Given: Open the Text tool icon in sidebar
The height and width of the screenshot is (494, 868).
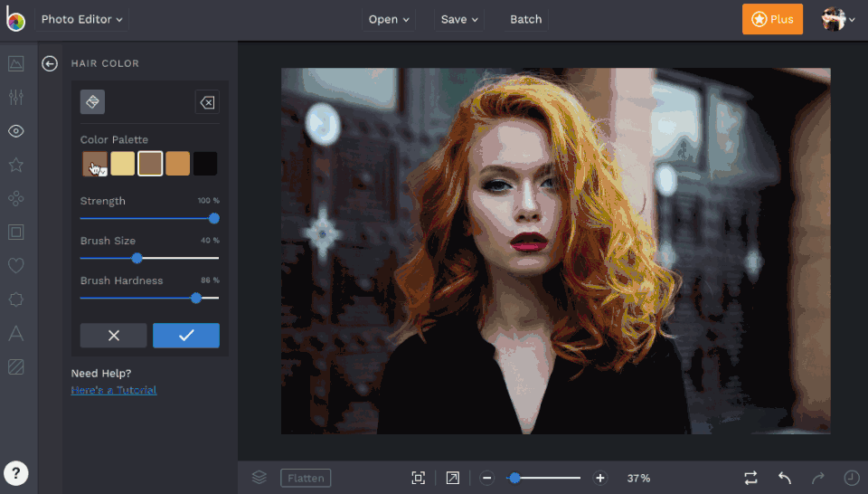Looking at the screenshot, I should tap(15, 333).
